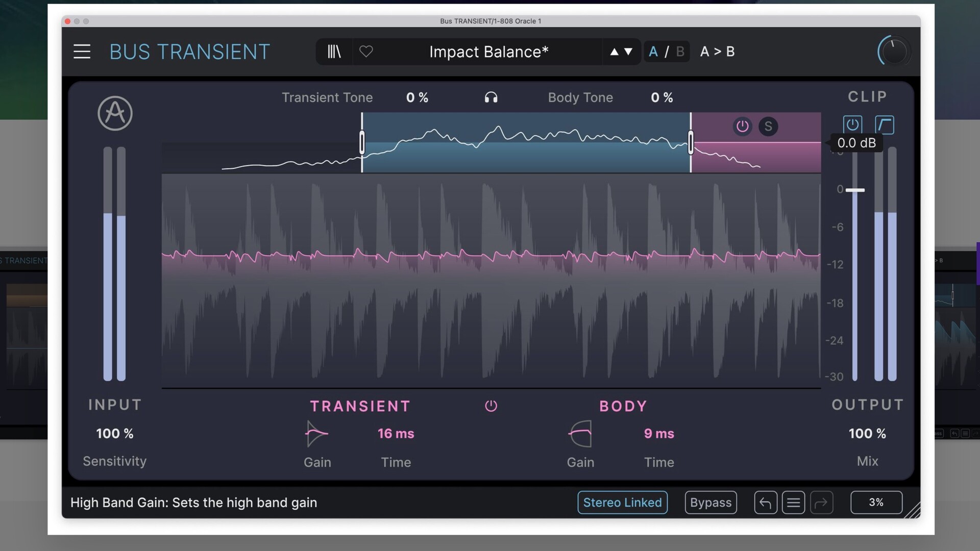The image size is (980, 551).
Task: Toggle the Transient/Body center power button
Action: (491, 406)
